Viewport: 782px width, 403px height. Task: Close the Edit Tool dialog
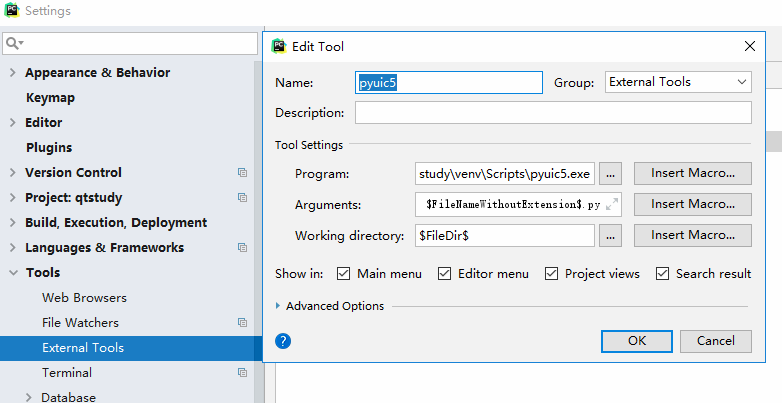click(750, 46)
